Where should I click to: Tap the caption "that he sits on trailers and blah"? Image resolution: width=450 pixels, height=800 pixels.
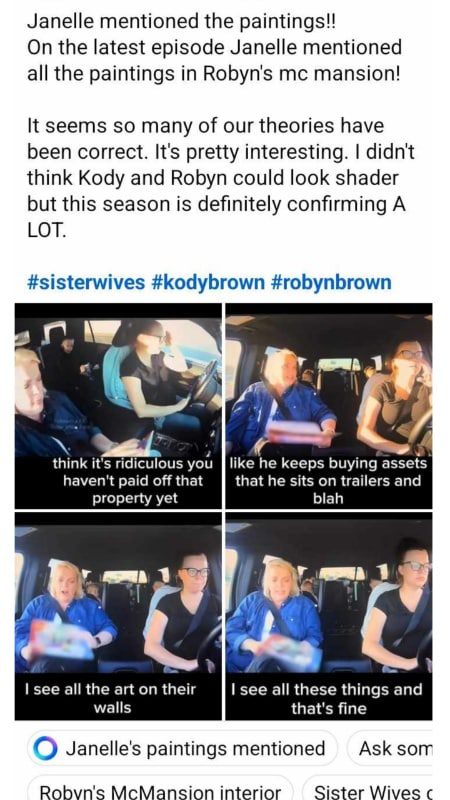pos(328,489)
